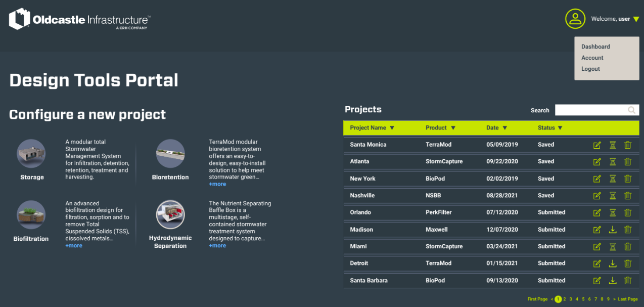
Task: Delete the Santa Barbara project
Action: click(628, 281)
